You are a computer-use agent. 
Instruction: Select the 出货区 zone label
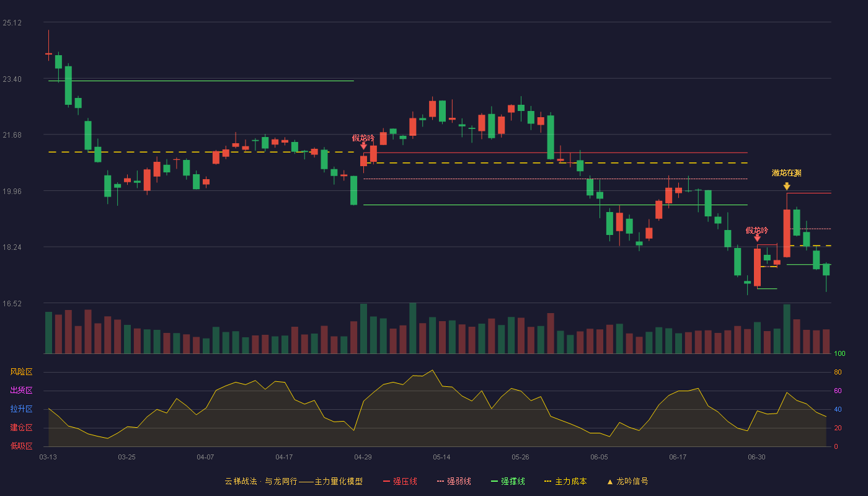coord(21,391)
